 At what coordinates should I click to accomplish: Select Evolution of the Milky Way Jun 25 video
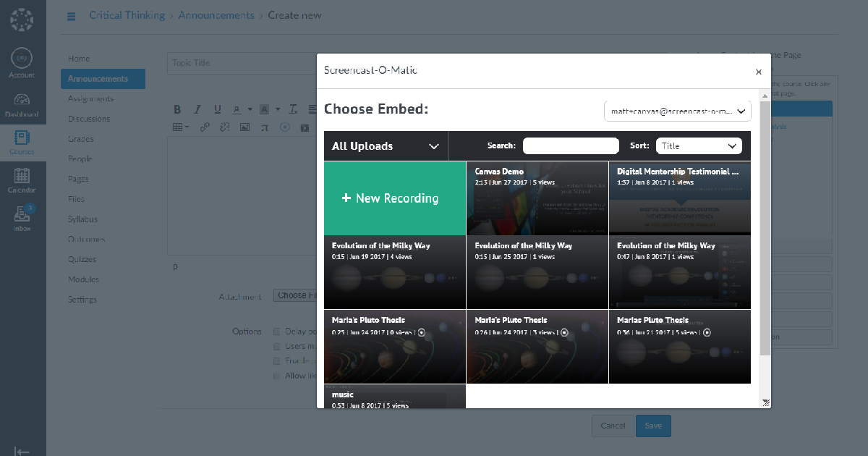click(x=537, y=272)
